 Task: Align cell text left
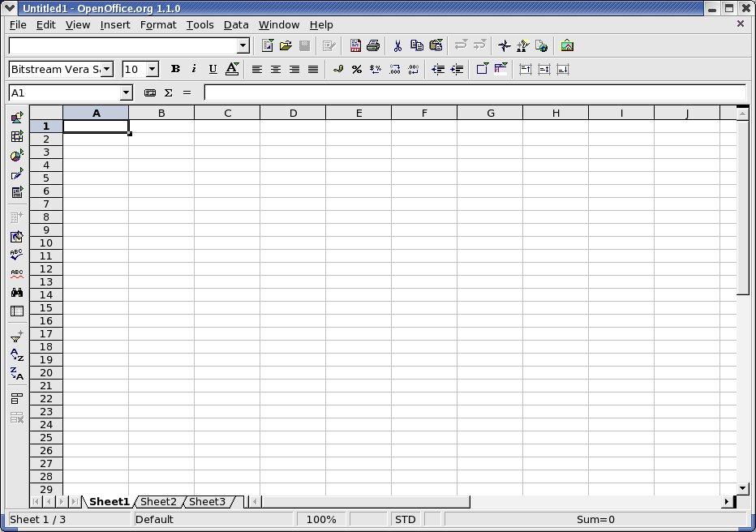(x=257, y=69)
